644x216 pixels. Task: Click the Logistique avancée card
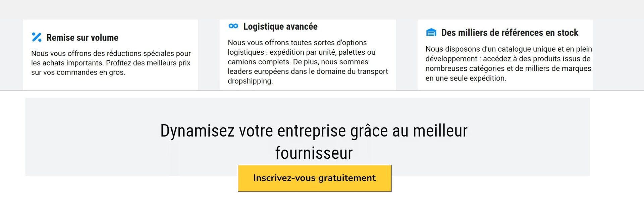point(308,55)
